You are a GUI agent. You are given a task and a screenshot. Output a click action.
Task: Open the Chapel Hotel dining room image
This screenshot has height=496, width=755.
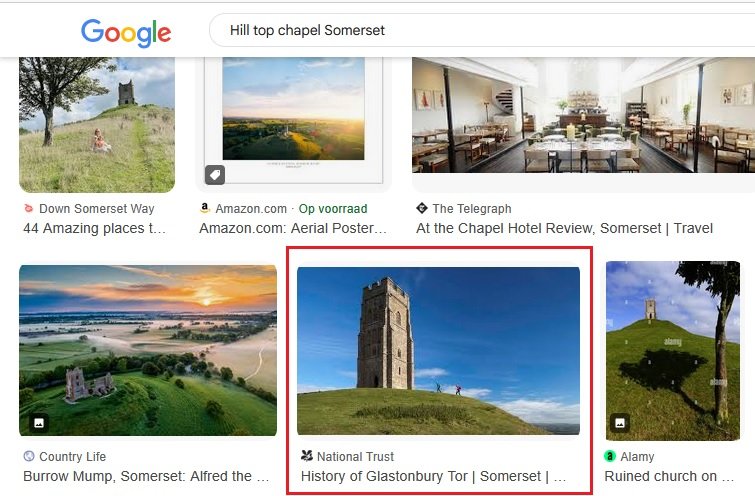tap(583, 115)
